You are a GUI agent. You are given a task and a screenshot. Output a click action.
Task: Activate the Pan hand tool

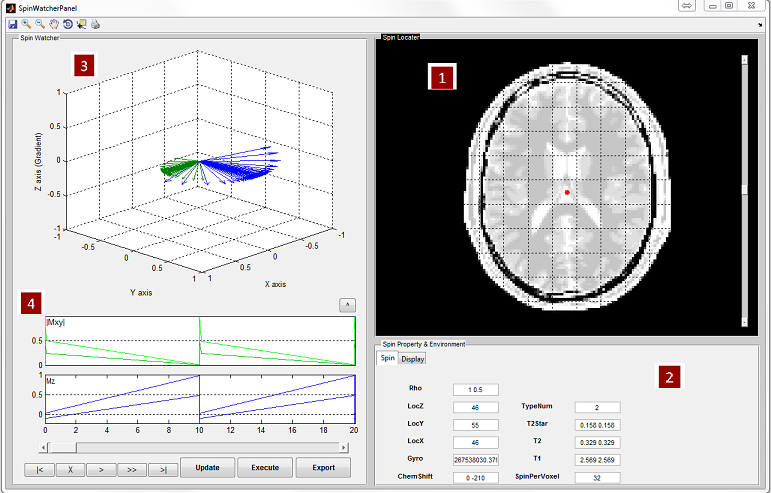coord(54,24)
